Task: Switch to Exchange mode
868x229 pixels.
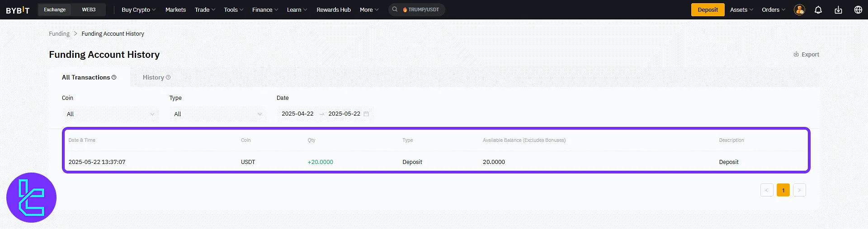Action: (55, 9)
